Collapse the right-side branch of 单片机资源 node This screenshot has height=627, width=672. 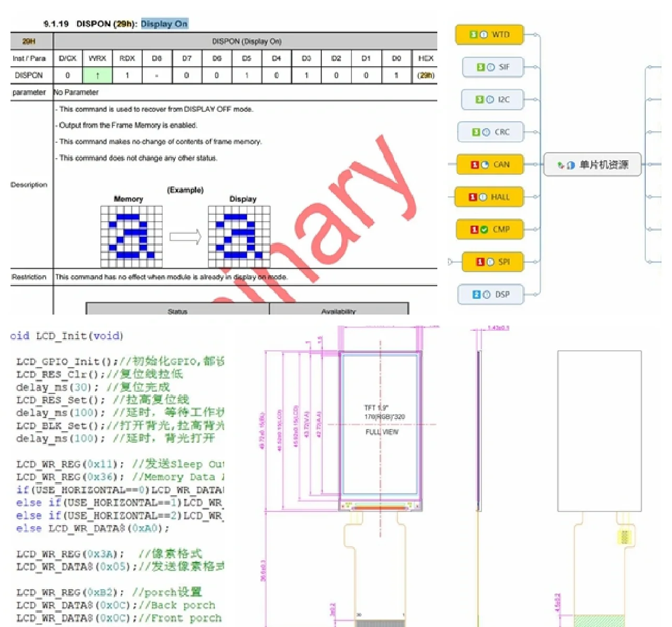(649, 165)
